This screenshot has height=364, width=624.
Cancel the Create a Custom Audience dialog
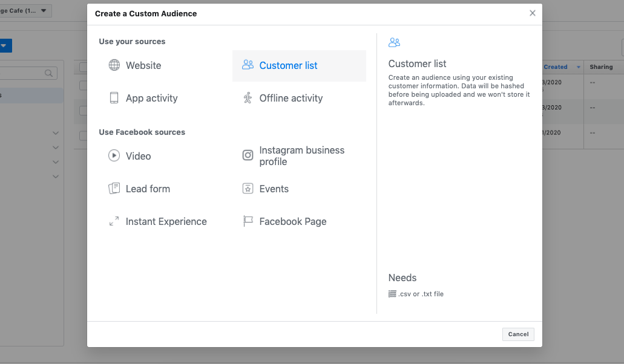click(x=518, y=334)
